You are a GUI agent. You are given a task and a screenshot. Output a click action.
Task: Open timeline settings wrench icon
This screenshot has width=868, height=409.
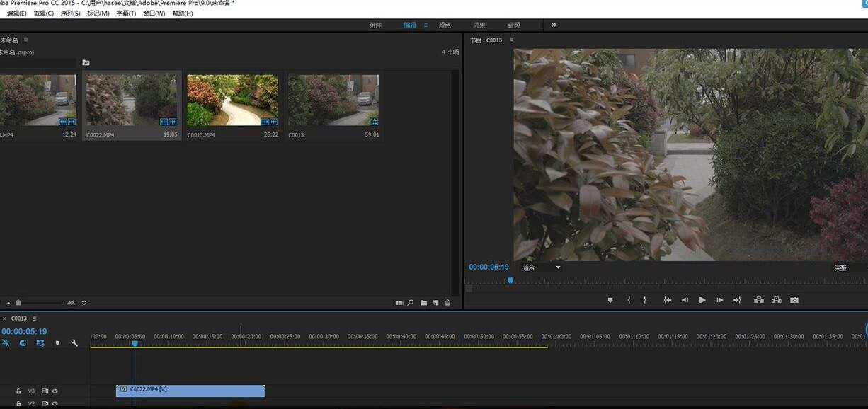coord(74,343)
